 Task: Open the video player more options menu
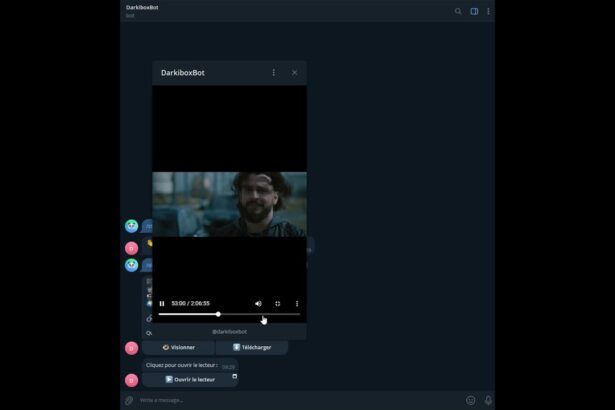(x=297, y=304)
